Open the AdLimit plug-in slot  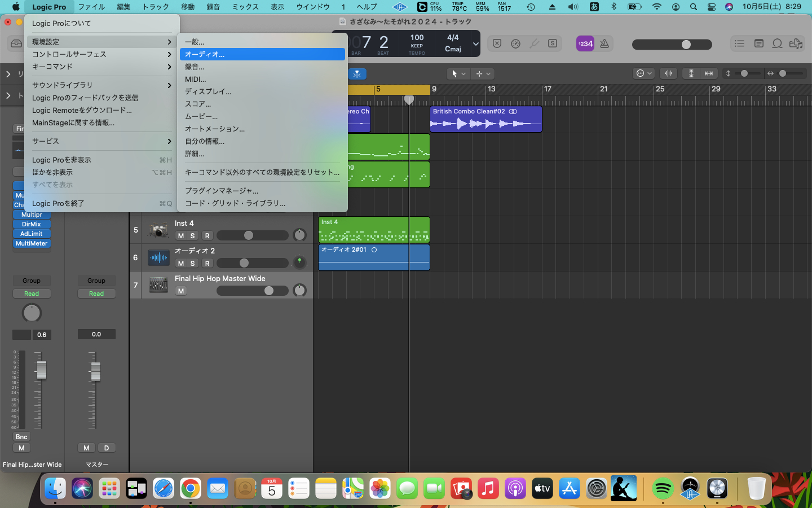pos(32,234)
